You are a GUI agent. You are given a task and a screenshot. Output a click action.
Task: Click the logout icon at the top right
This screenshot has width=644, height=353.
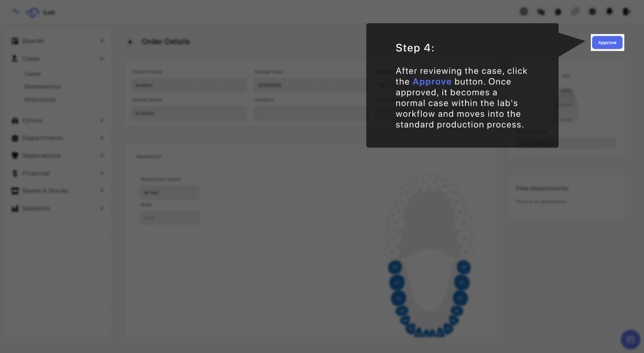pos(627,12)
